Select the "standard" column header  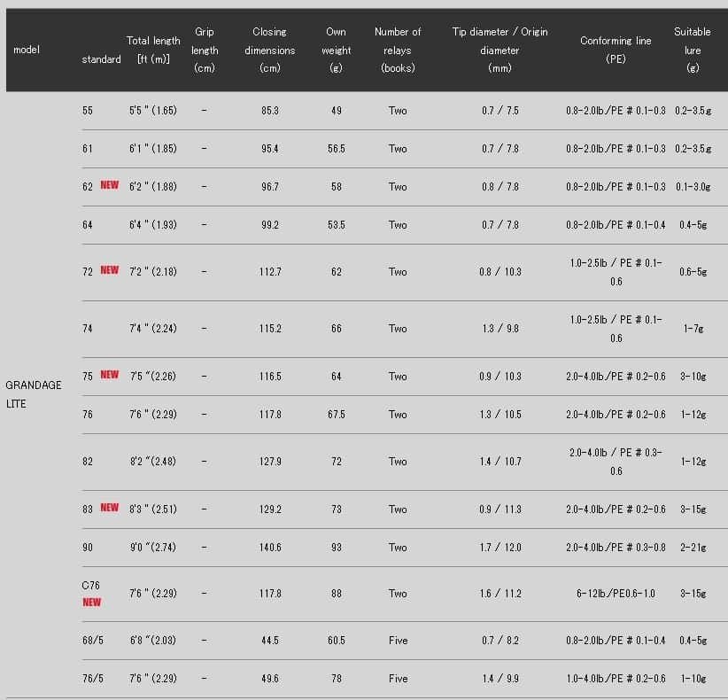(x=101, y=59)
